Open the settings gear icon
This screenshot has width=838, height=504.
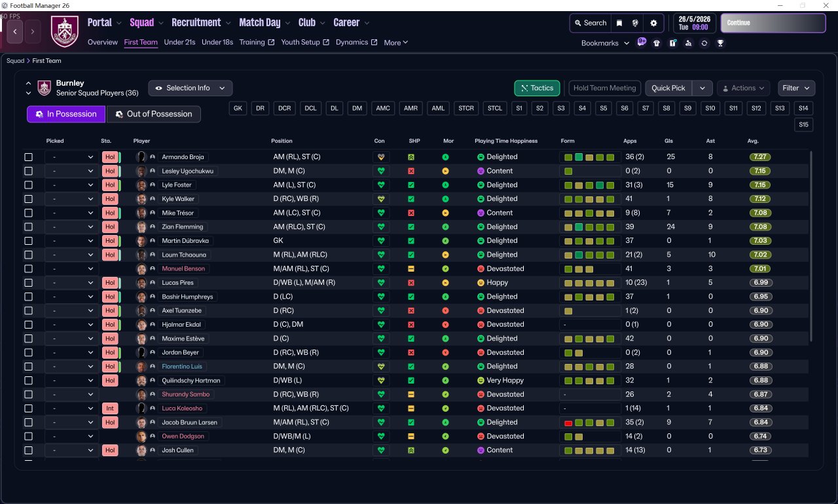pos(653,23)
